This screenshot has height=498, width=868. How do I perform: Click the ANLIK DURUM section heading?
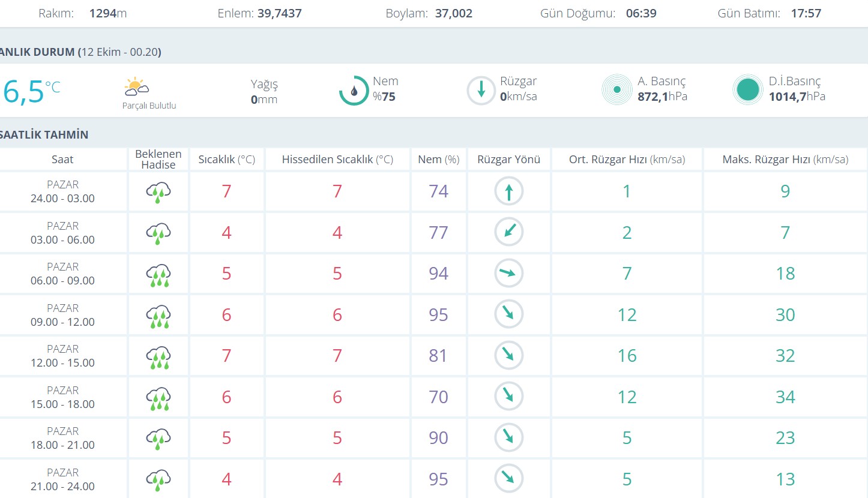(x=80, y=52)
